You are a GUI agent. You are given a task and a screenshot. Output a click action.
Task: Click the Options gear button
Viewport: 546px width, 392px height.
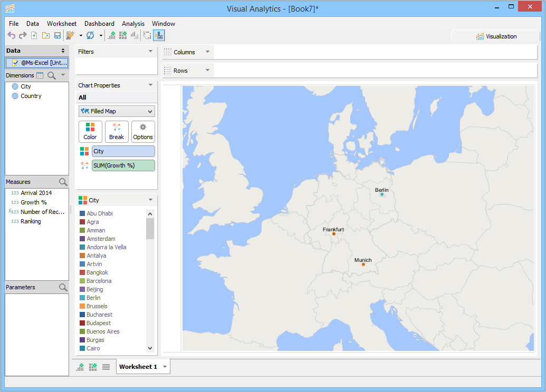143,132
